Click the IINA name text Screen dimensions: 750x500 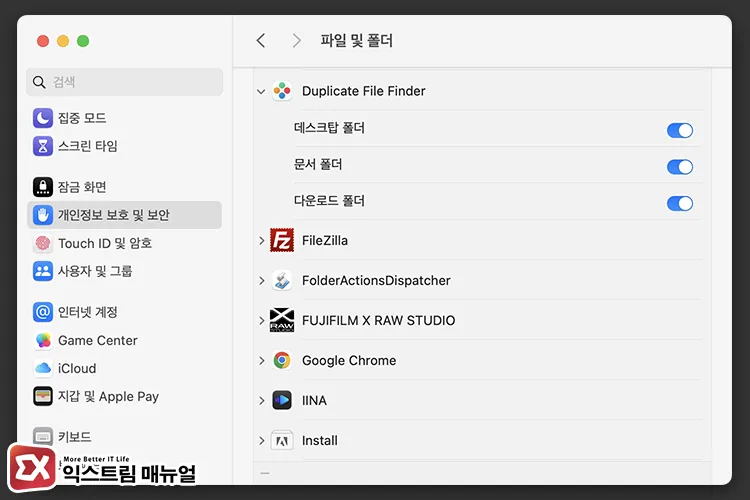(314, 400)
